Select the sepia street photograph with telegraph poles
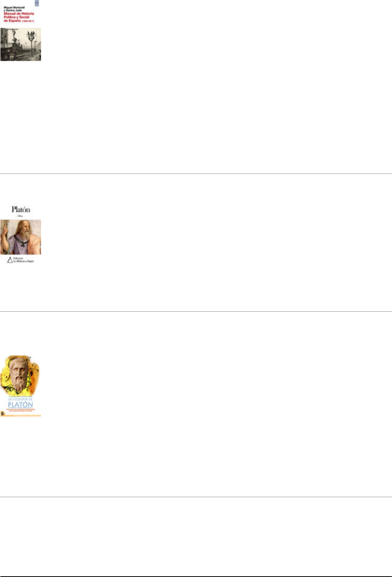 pos(21,44)
